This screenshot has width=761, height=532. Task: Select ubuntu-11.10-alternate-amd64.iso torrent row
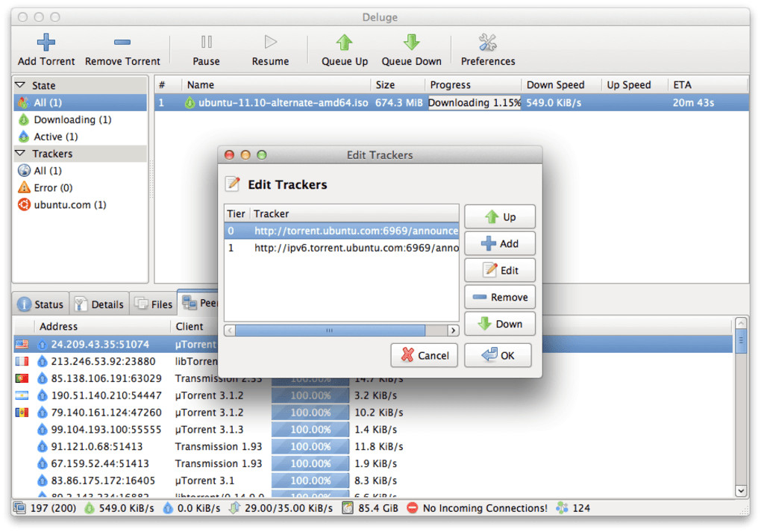(x=451, y=102)
